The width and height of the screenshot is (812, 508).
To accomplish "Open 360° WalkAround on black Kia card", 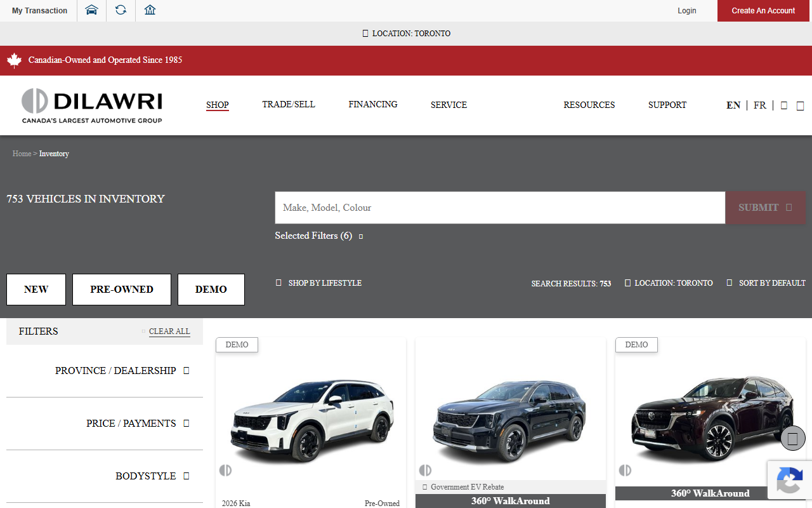I will (x=511, y=501).
